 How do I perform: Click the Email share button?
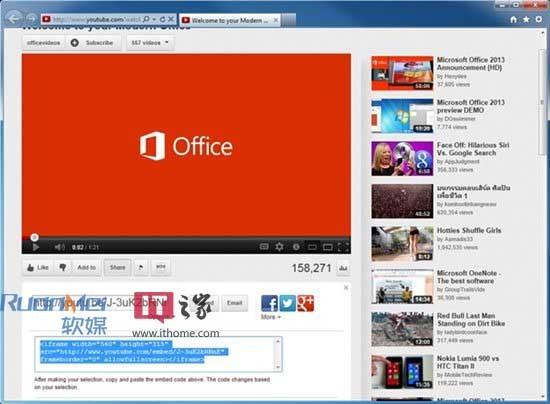(235, 303)
